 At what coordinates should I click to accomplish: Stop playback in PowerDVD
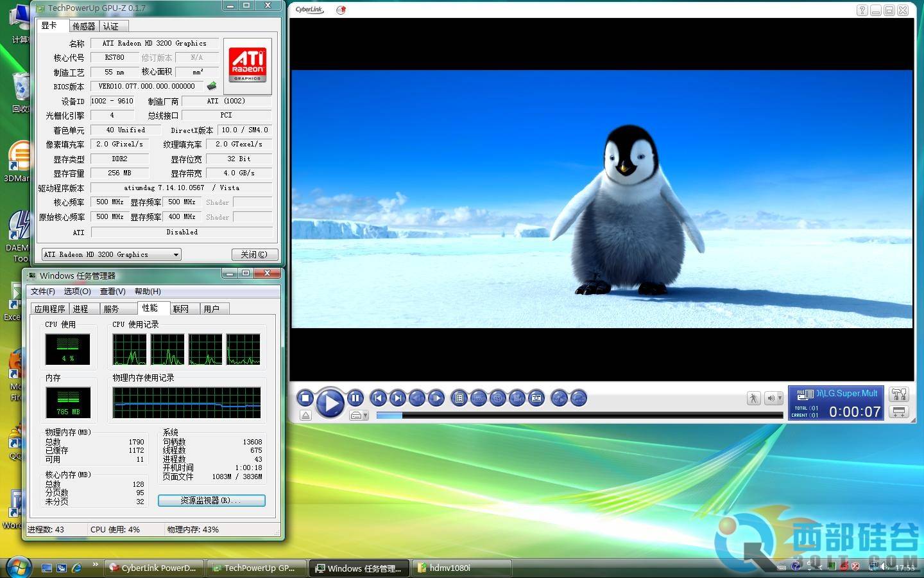click(305, 398)
